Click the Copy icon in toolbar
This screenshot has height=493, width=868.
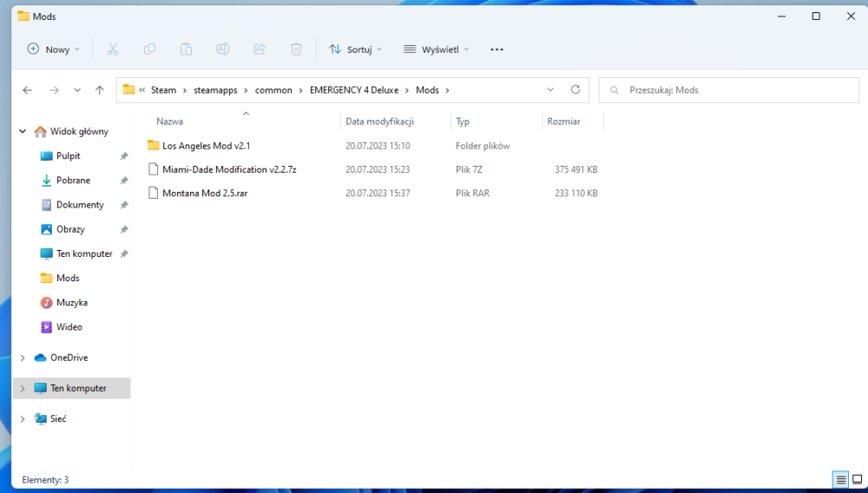point(149,49)
